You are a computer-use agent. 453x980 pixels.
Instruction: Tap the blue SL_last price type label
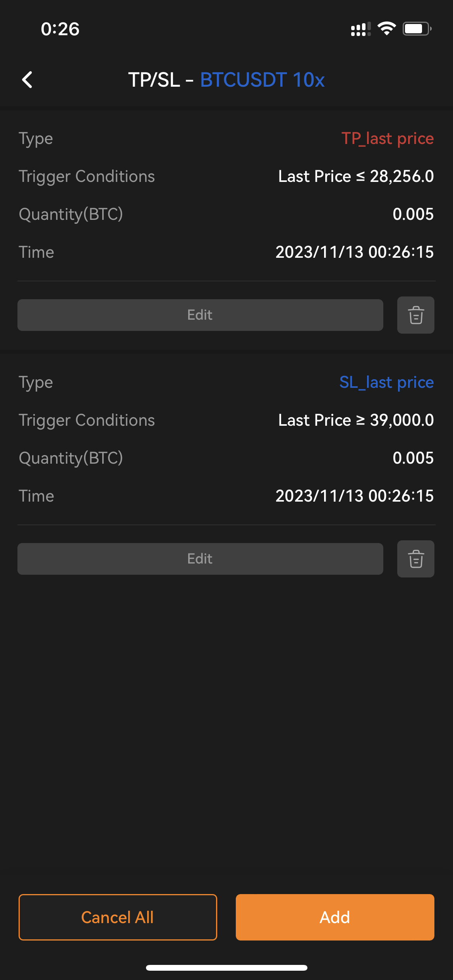386,382
